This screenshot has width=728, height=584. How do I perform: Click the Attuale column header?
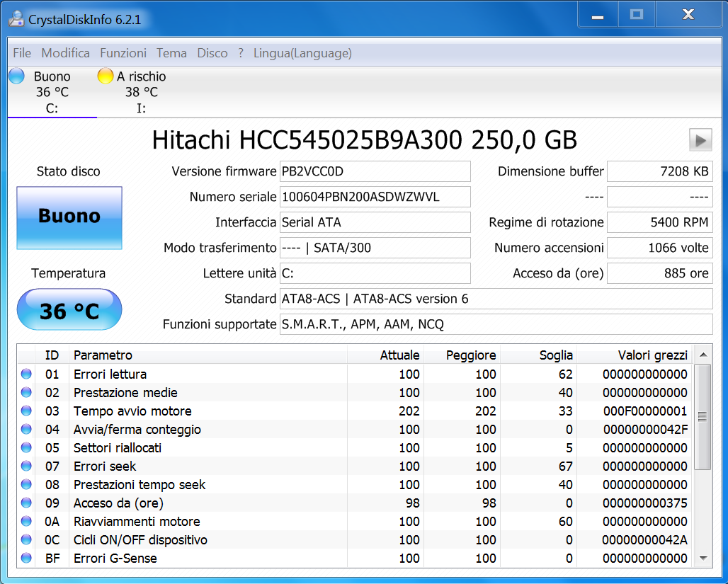click(x=385, y=355)
